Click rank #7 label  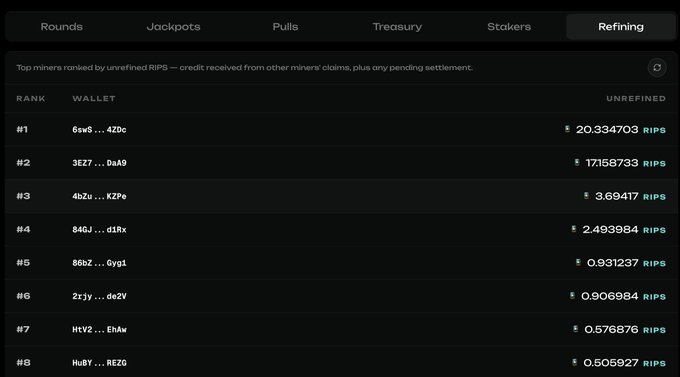[x=23, y=329]
